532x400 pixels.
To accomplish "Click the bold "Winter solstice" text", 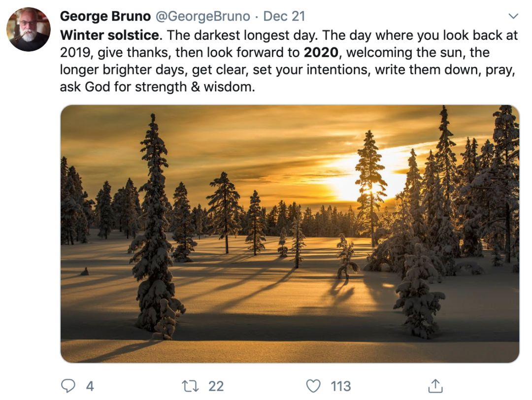I will 109,35.
